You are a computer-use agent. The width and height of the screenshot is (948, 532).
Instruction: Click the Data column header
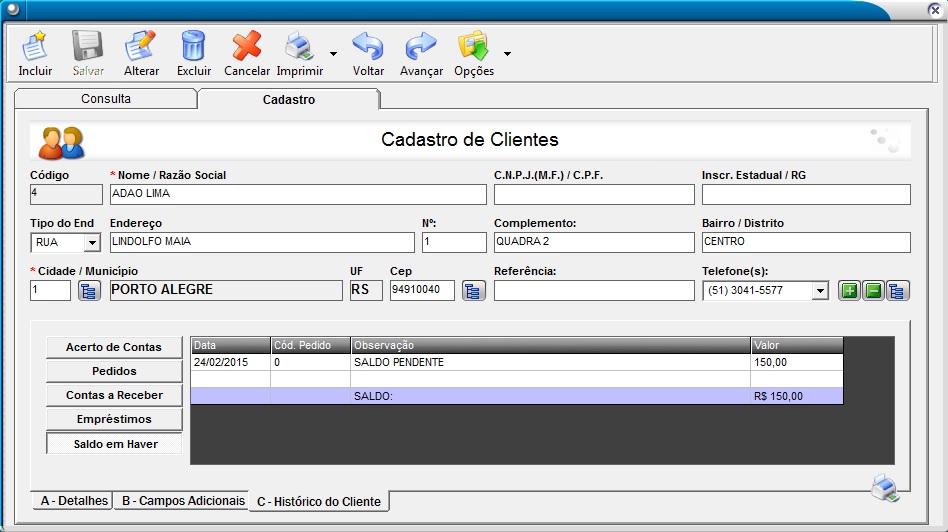point(230,345)
